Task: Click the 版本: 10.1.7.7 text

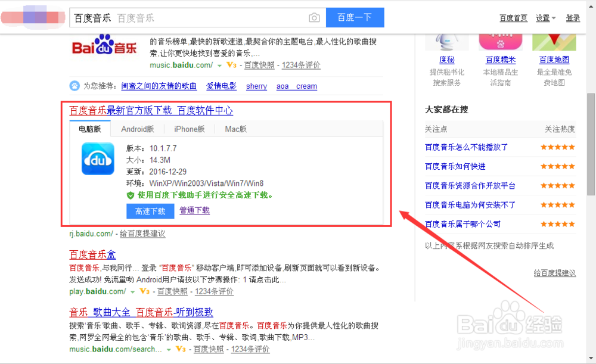Action: click(x=151, y=148)
